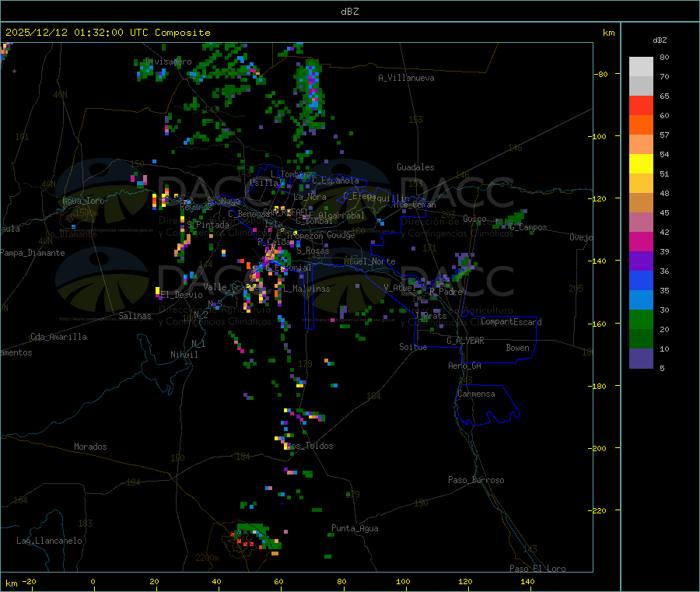This screenshot has height=592, width=700.
Task: Click the 54 dBZ yellow legend swatch
Action: click(x=641, y=164)
